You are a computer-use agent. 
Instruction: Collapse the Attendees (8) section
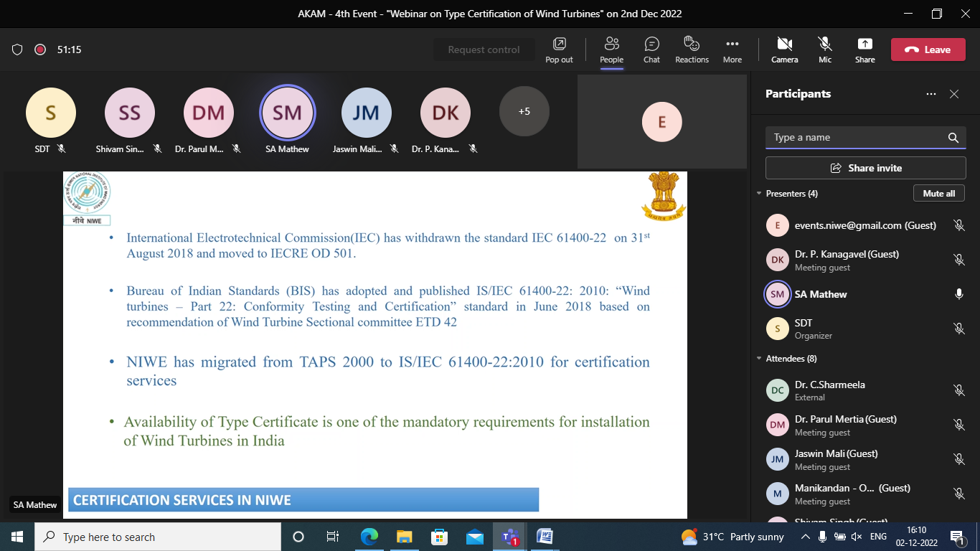(x=759, y=359)
